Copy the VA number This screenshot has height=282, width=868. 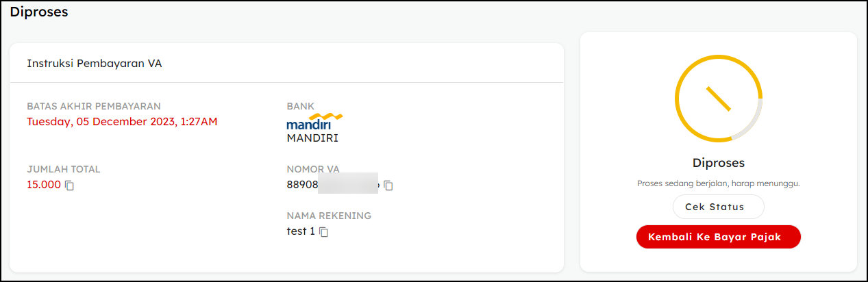point(388,185)
